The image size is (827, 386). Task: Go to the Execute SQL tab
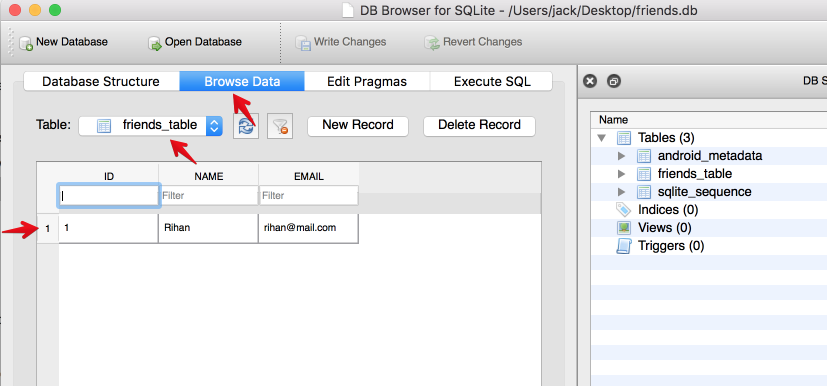tap(492, 82)
